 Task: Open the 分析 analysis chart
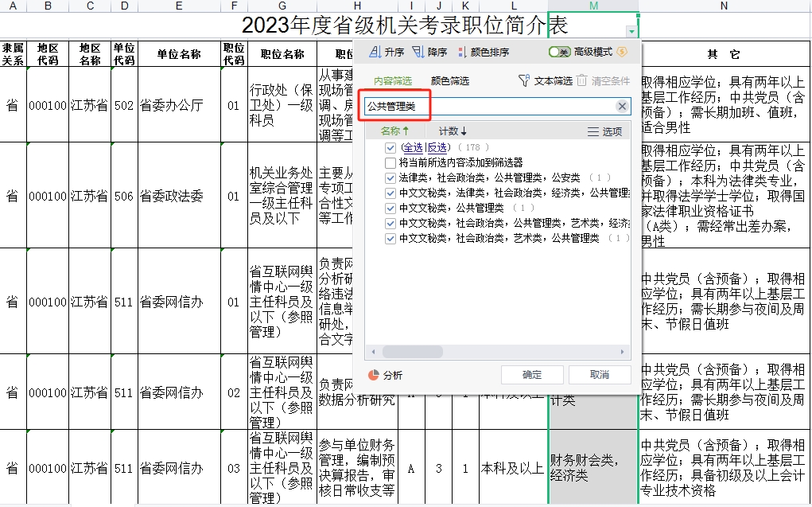pos(385,375)
